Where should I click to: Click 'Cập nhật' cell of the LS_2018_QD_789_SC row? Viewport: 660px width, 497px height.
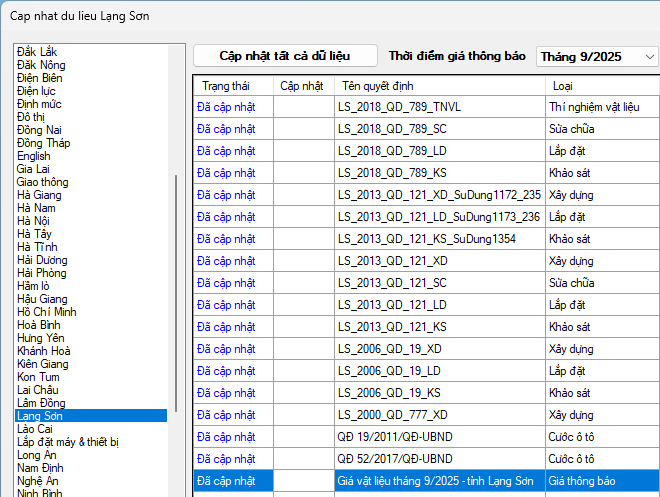(x=303, y=129)
